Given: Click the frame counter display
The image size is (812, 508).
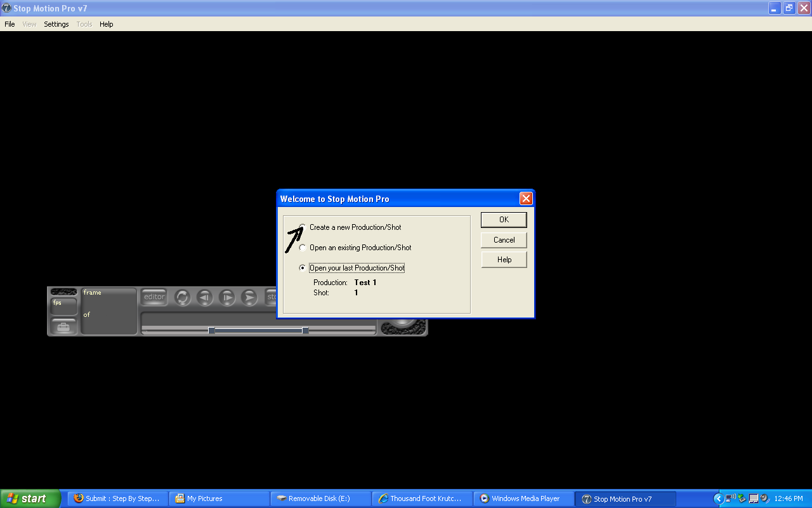Looking at the screenshot, I should 109,311.
